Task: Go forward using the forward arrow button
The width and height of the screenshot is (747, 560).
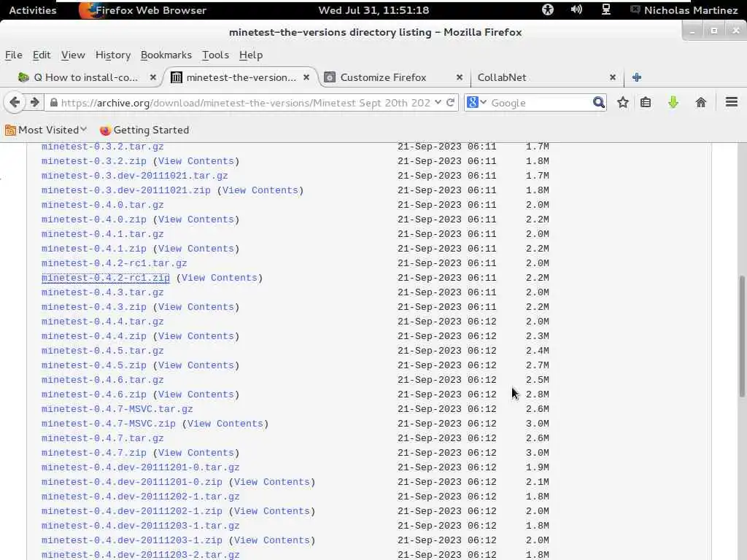Action: point(35,102)
